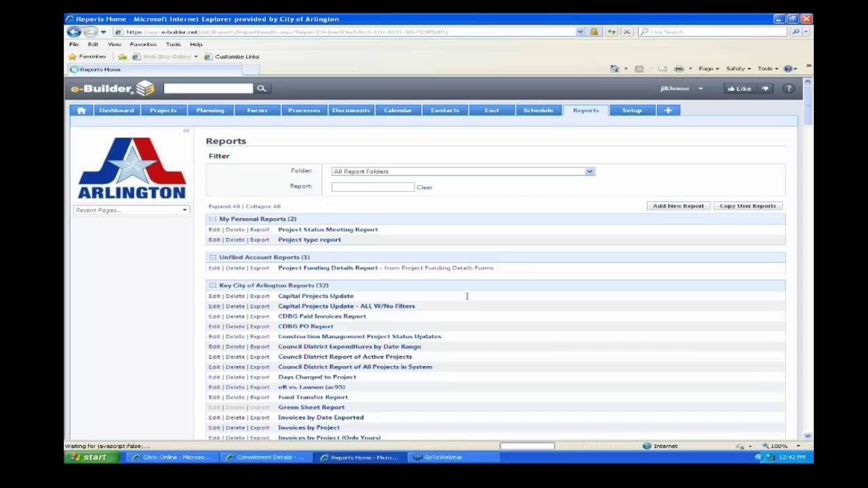Click the Expand All link
Image resolution: width=868 pixels, height=488 pixels.
(x=224, y=207)
